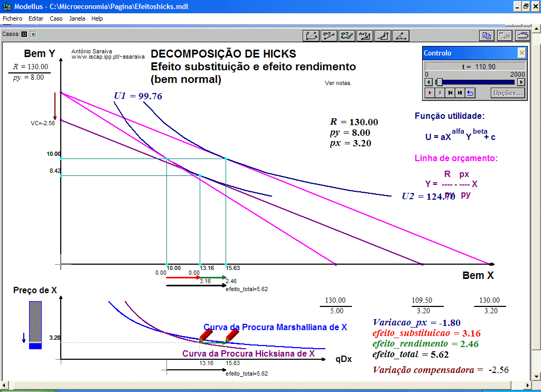Select the coordinate axes measurement tool

pos(311,35)
